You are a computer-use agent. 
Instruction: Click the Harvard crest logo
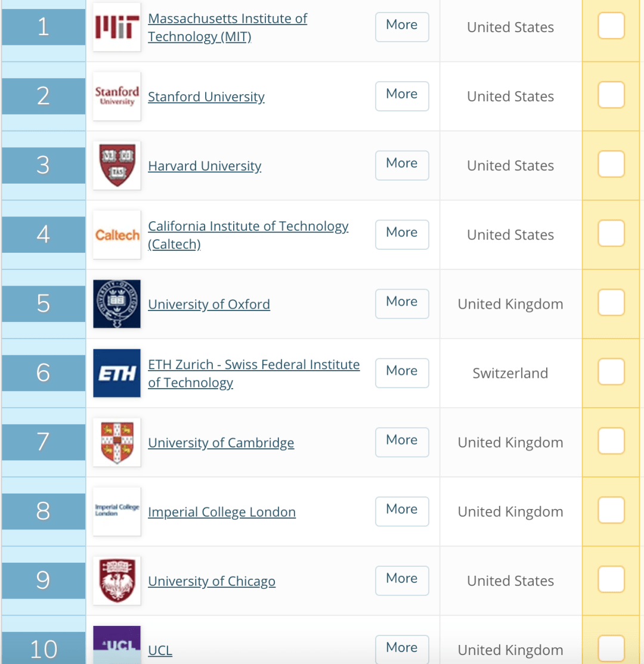117,166
